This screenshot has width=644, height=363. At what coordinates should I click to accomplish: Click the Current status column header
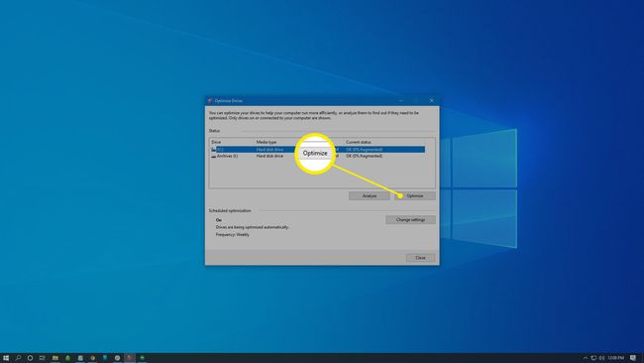pyautogui.click(x=358, y=142)
